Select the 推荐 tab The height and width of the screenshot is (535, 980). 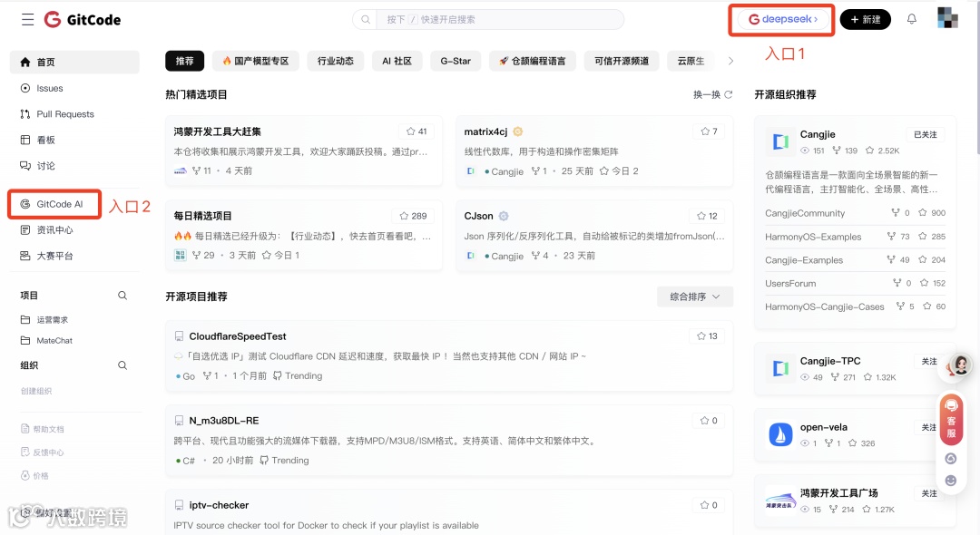pyautogui.click(x=184, y=61)
